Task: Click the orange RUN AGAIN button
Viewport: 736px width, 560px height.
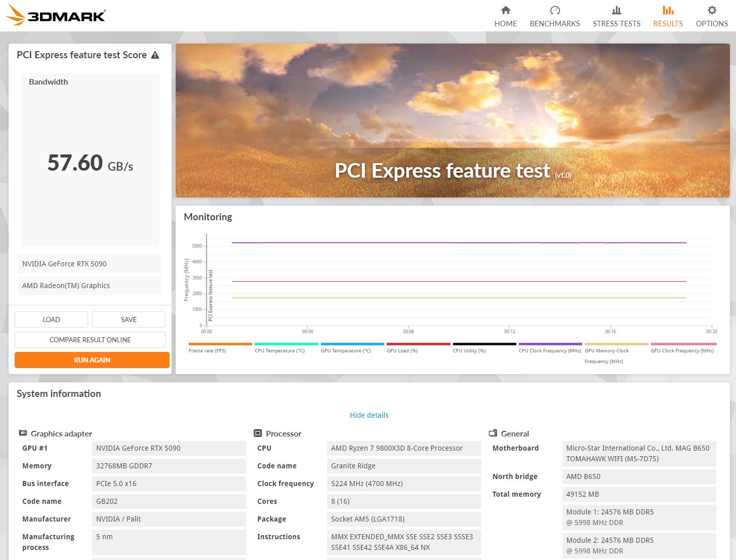Action: (x=92, y=360)
